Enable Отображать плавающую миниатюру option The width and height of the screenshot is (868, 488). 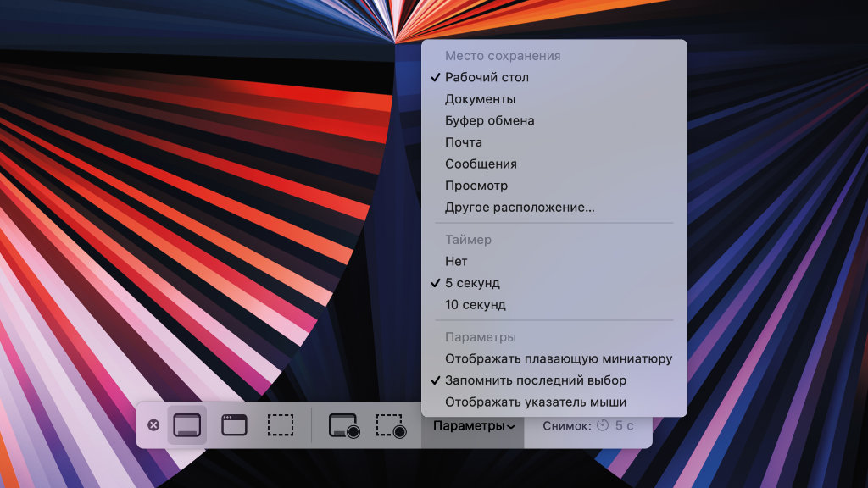coord(559,359)
